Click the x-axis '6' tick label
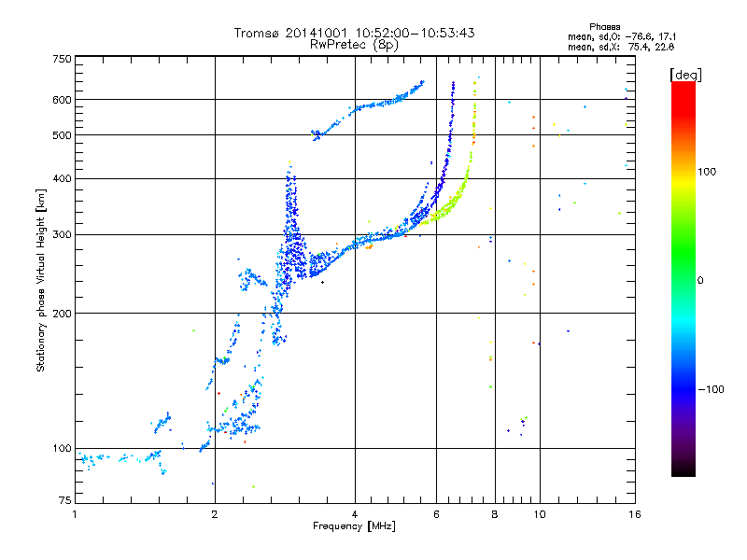This screenshot has height=560, width=747. point(436,514)
